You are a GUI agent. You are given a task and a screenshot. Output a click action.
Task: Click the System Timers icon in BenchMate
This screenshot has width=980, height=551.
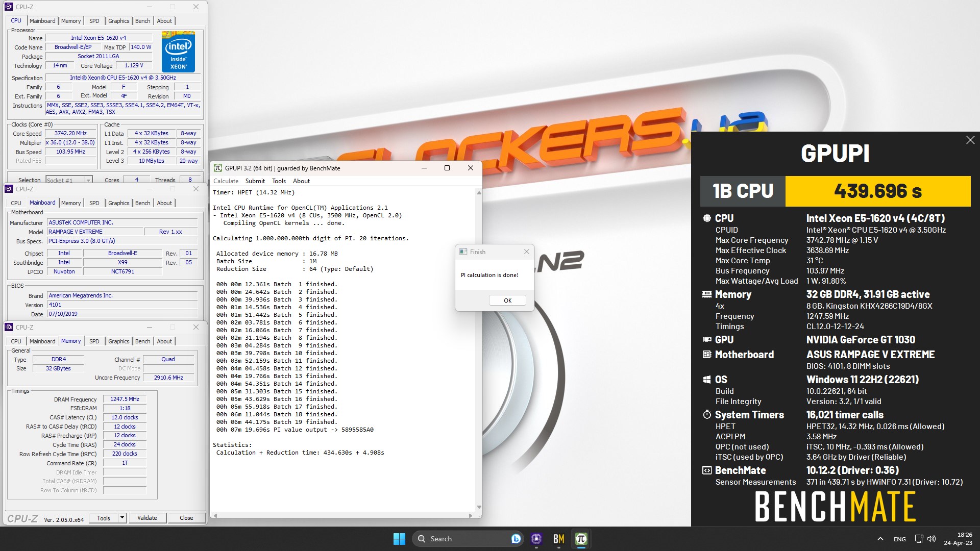click(707, 414)
